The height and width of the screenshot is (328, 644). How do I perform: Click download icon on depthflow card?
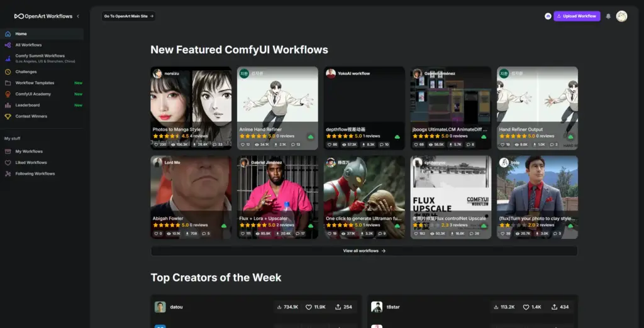[364, 145]
